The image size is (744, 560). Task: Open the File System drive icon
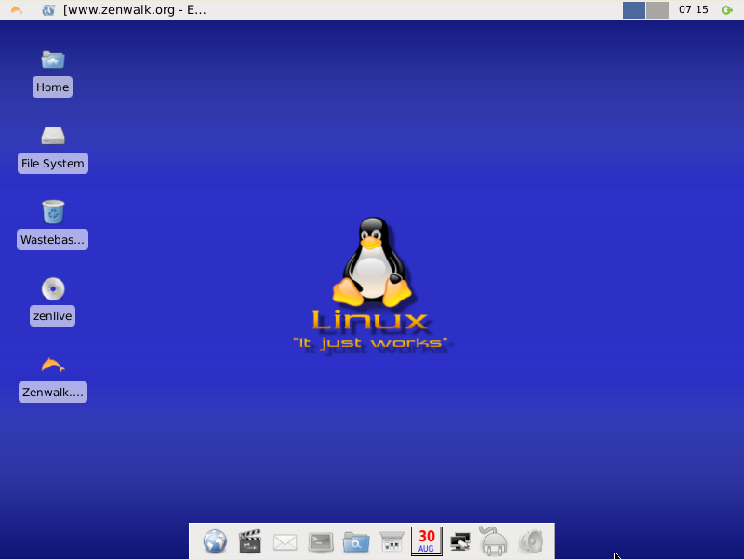53,136
